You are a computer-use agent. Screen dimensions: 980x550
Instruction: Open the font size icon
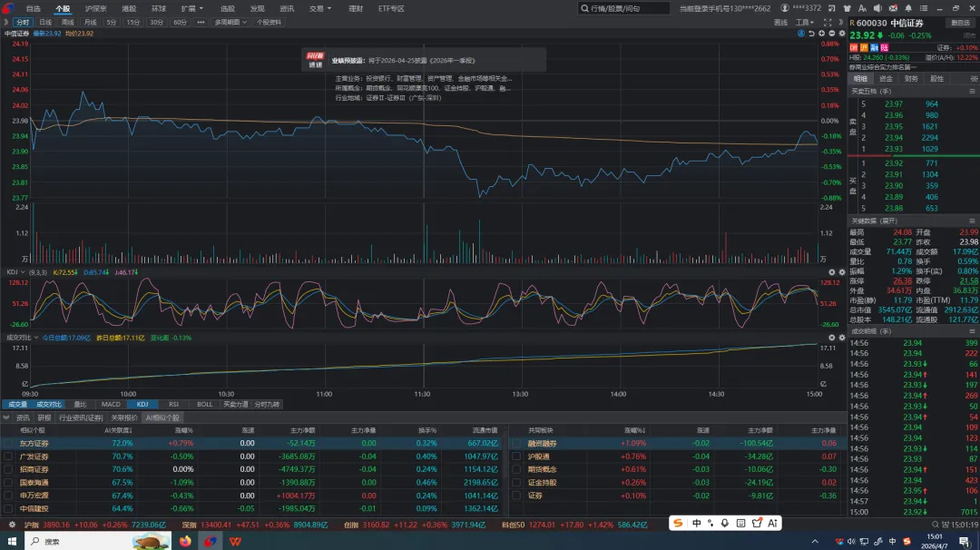coord(863,8)
